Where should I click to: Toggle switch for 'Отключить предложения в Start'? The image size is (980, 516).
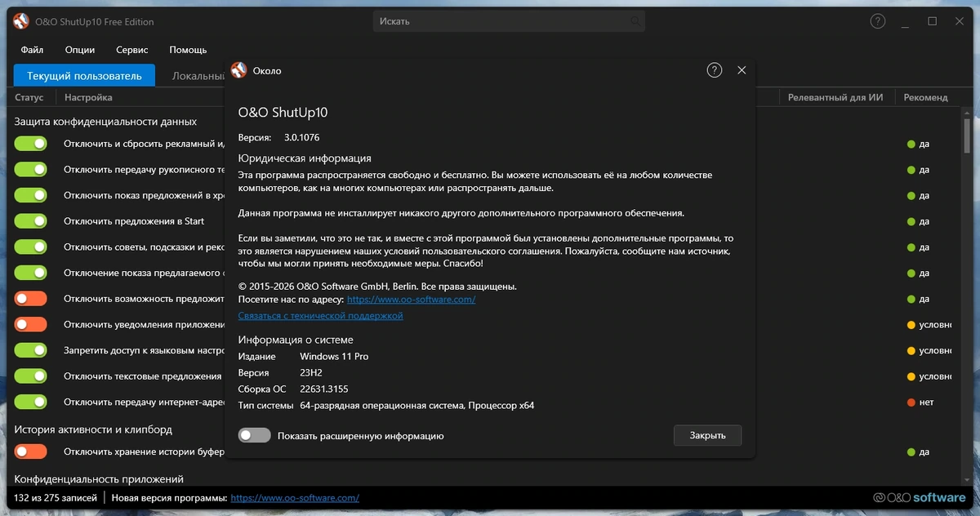coord(31,221)
